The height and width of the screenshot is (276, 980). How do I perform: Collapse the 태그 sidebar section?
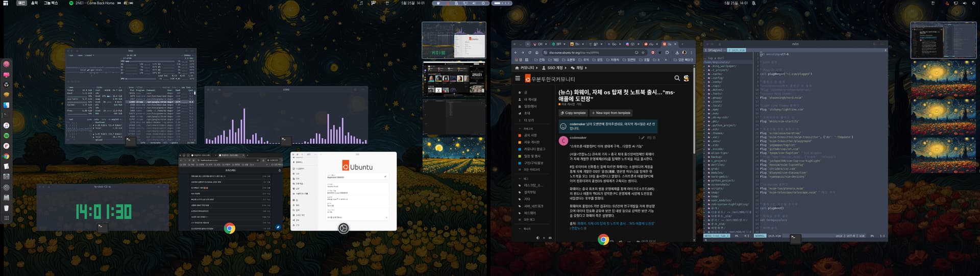(524, 179)
